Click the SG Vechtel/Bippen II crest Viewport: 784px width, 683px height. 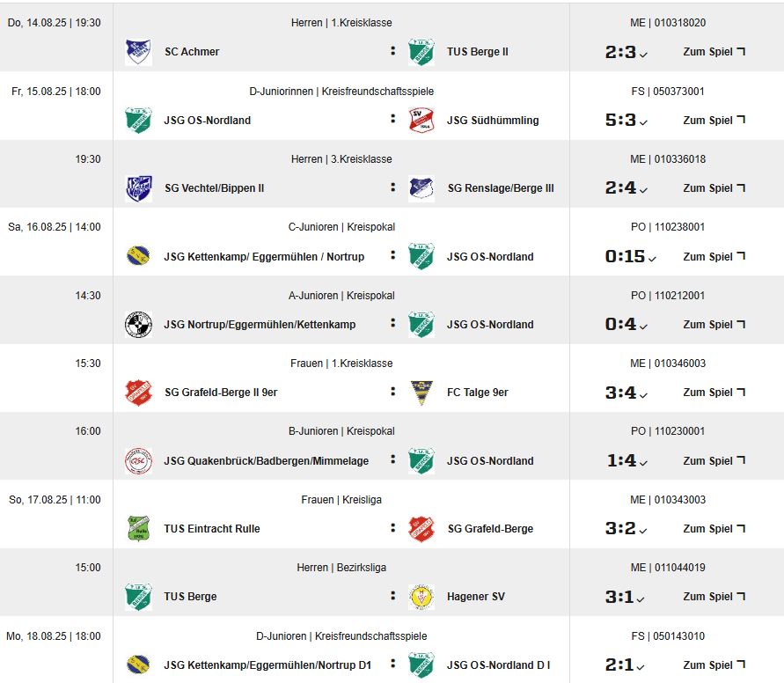click(x=138, y=188)
